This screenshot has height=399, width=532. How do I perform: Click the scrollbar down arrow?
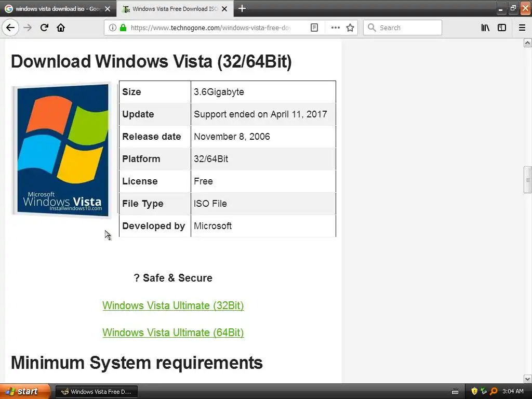(527, 379)
